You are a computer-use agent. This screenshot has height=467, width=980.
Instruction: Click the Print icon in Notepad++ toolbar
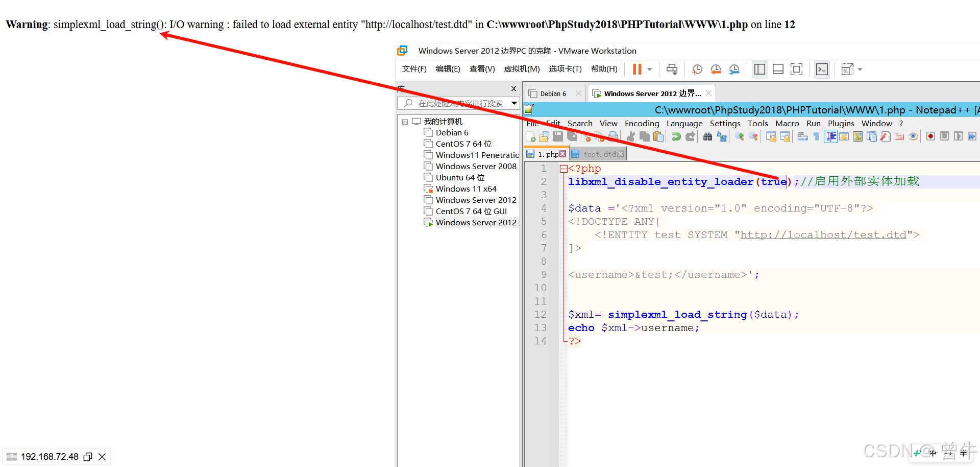pyautogui.click(x=613, y=136)
